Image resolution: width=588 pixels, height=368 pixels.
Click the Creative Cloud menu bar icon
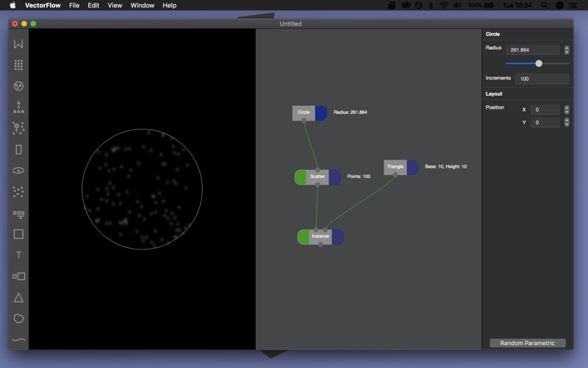[406, 5]
